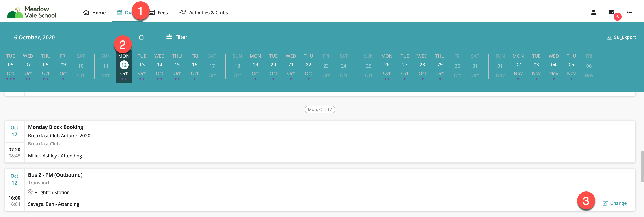Change the Bus 2 PM booking

614,203
